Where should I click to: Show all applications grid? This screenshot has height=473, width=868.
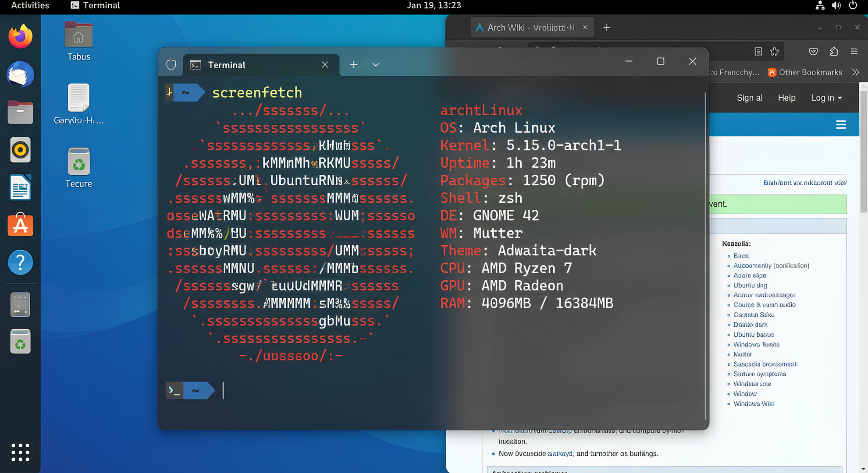pos(20,452)
